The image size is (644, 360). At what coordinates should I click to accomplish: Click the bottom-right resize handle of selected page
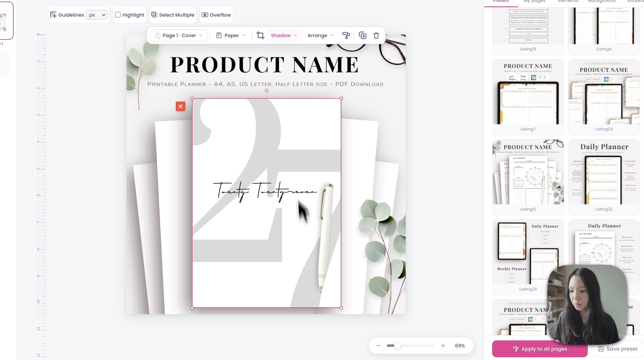[x=341, y=308]
